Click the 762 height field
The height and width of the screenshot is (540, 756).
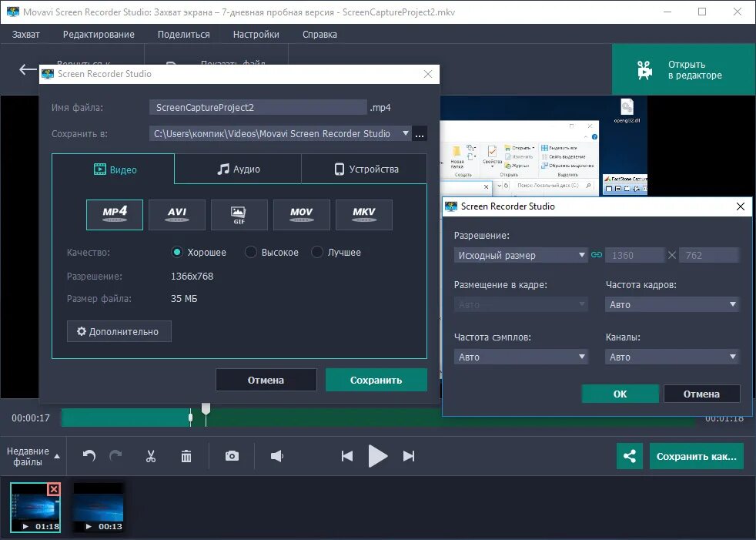tap(709, 255)
